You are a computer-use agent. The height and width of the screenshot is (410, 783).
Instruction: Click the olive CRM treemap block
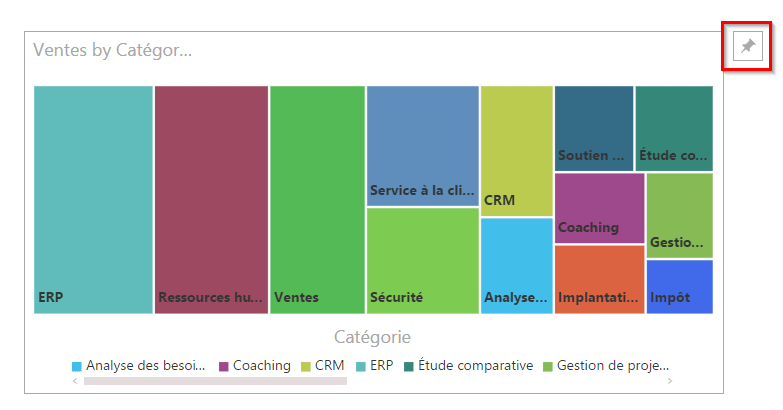pyautogui.click(x=516, y=150)
